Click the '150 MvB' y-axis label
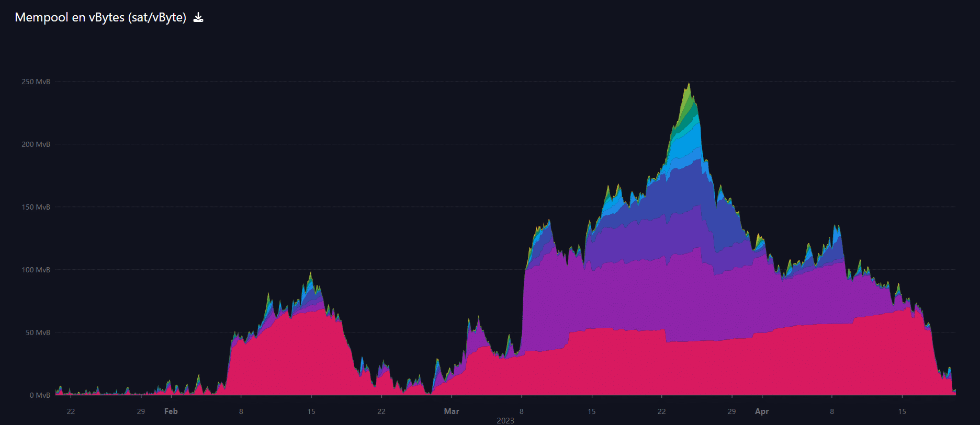980x425 pixels. 36,207
